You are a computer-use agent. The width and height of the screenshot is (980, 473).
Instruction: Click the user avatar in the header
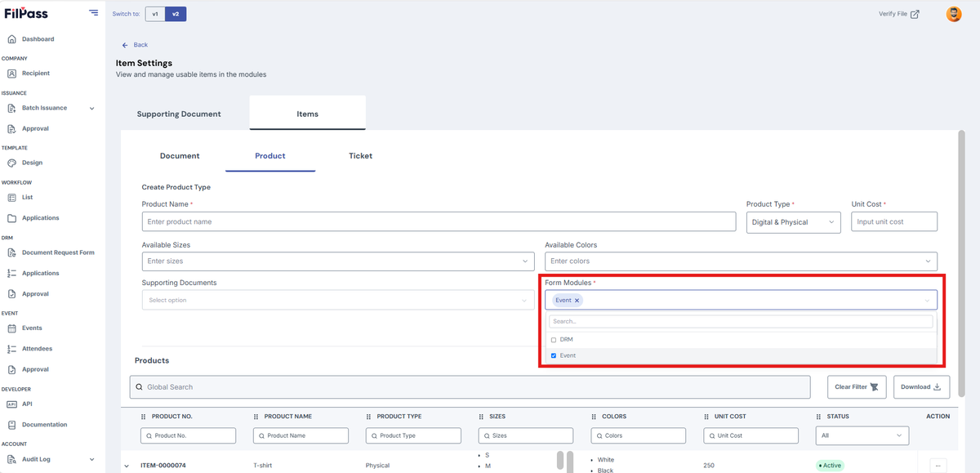954,14
